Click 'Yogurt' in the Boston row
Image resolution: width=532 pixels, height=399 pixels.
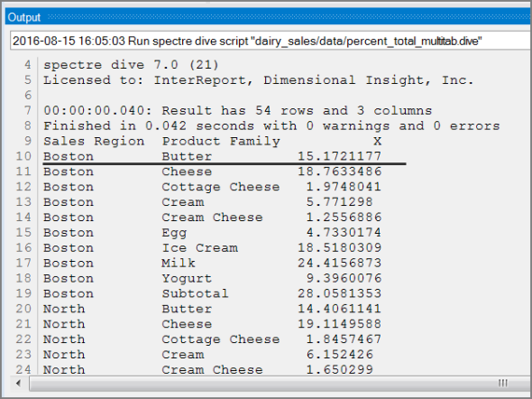[x=187, y=279]
